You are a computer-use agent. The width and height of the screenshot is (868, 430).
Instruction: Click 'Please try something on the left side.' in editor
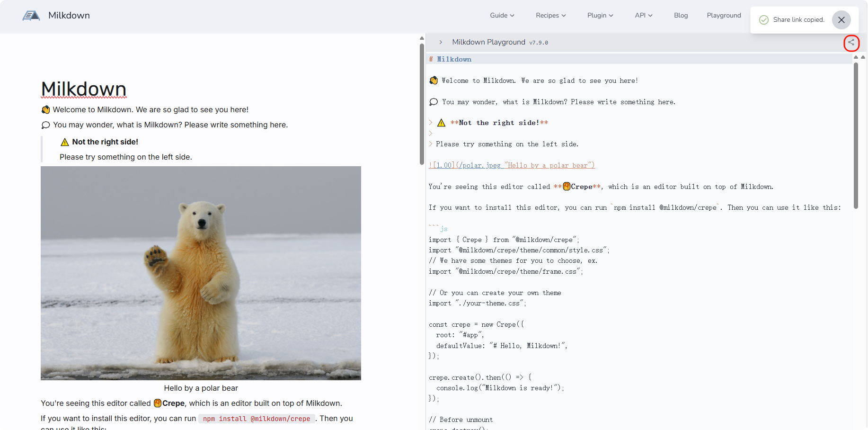pyautogui.click(x=126, y=157)
